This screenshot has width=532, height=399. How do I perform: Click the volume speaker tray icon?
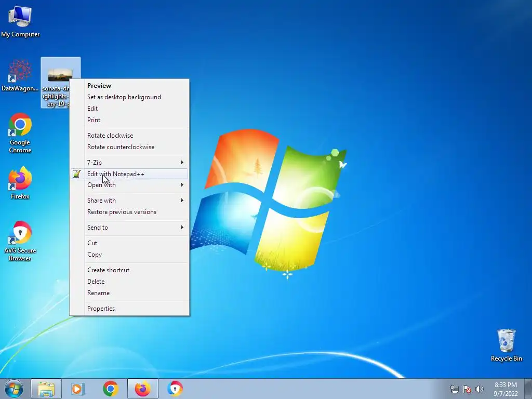[480, 389]
